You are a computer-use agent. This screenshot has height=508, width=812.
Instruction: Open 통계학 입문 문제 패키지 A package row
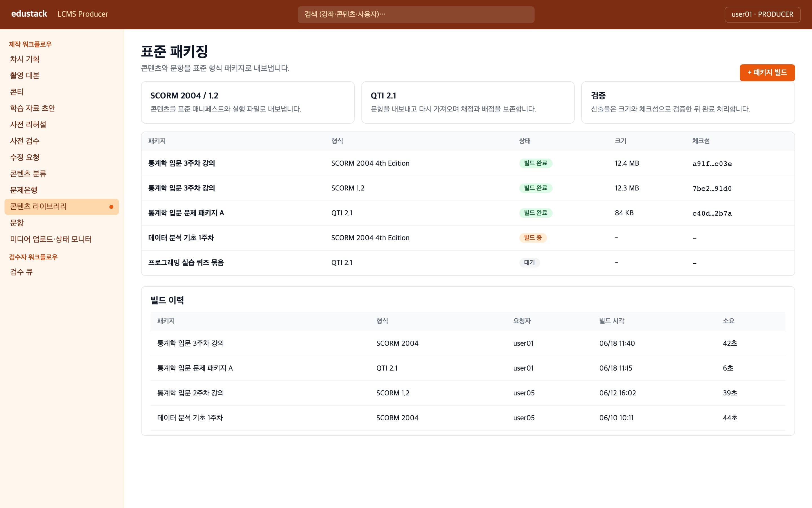(x=468, y=213)
